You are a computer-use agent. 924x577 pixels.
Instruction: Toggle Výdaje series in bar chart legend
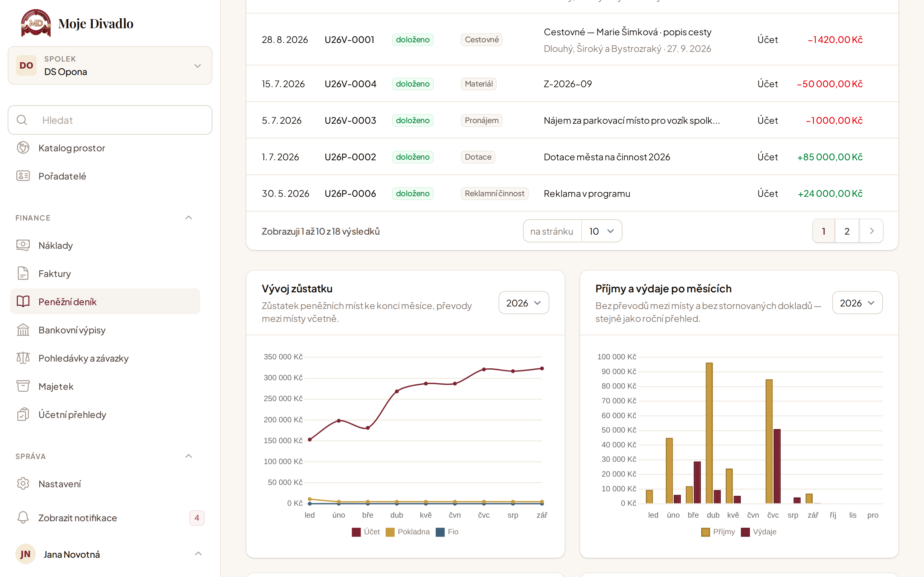click(x=759, y=532)
